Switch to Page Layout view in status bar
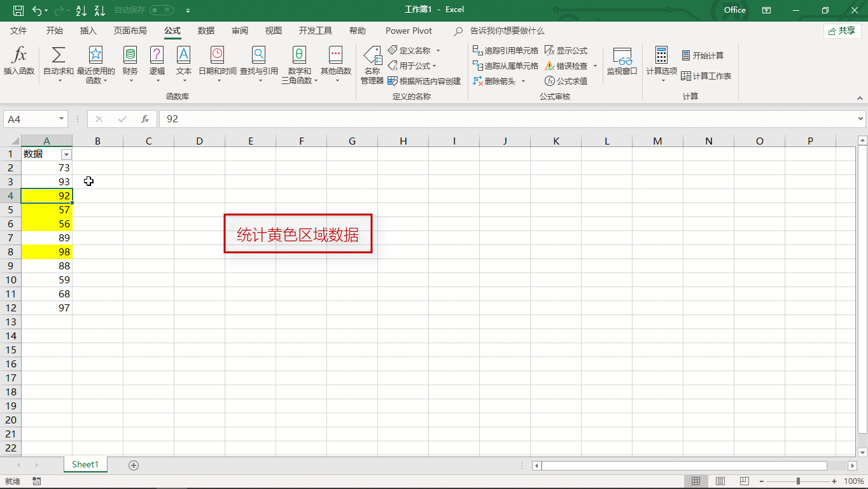 (720, 481)
